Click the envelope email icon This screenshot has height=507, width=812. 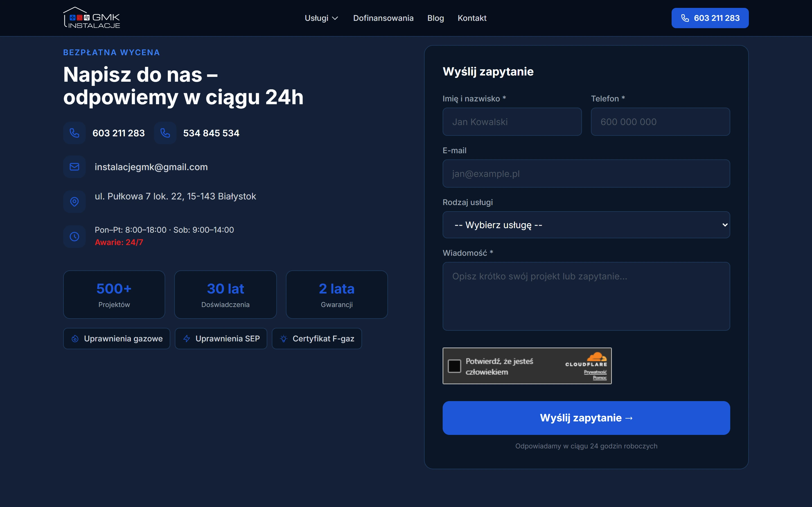[74, 167]
